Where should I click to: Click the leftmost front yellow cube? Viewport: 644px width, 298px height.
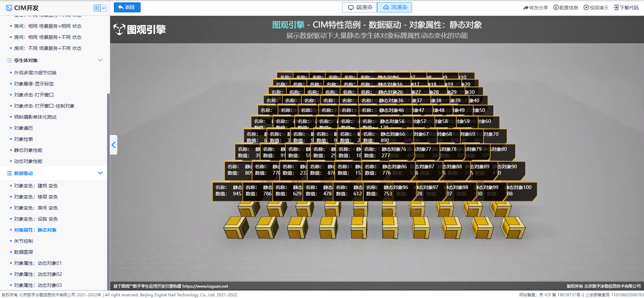[236, 227]
